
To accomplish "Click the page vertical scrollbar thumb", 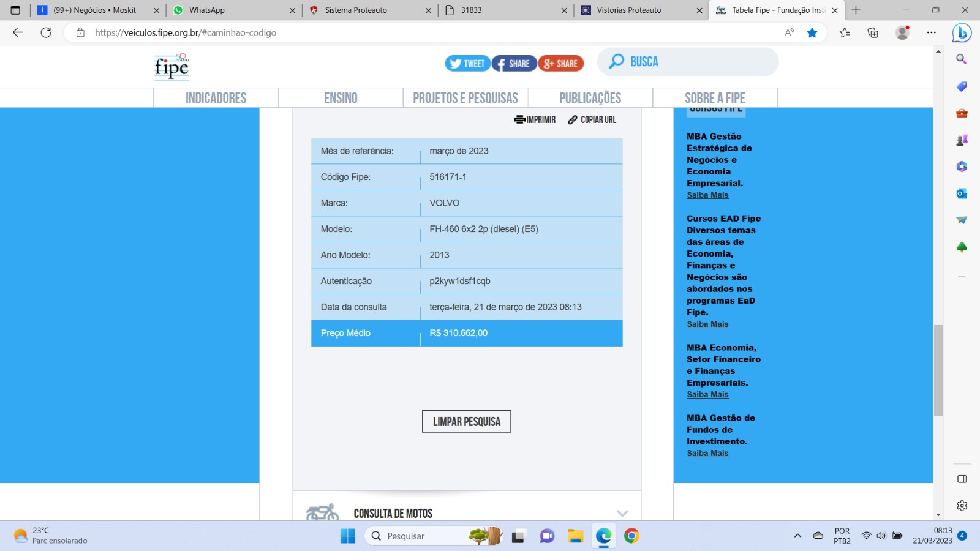I will point(938,370).
